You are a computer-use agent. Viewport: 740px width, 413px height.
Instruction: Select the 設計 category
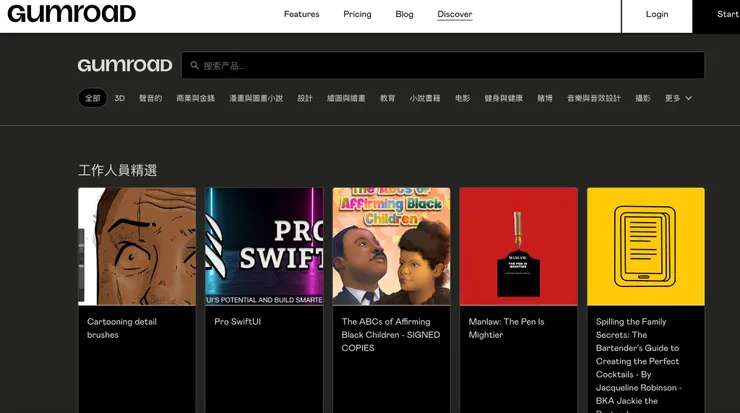[x=305, y=98]
